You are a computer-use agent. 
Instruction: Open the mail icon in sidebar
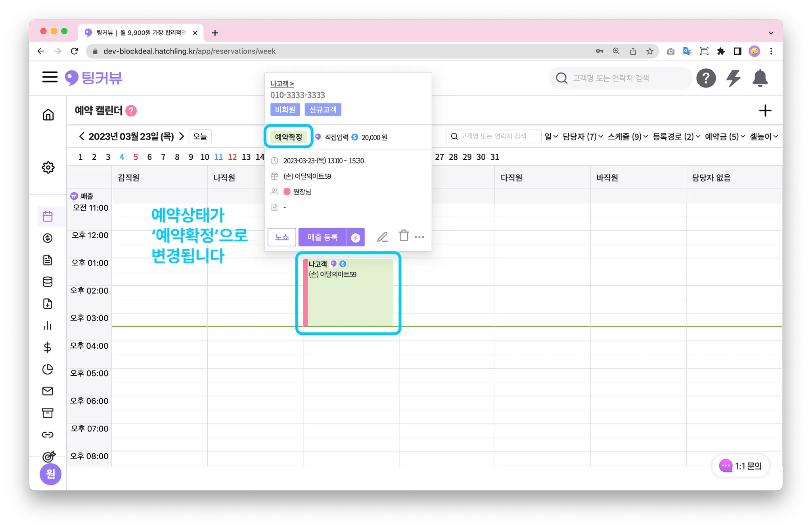[48, 391]
